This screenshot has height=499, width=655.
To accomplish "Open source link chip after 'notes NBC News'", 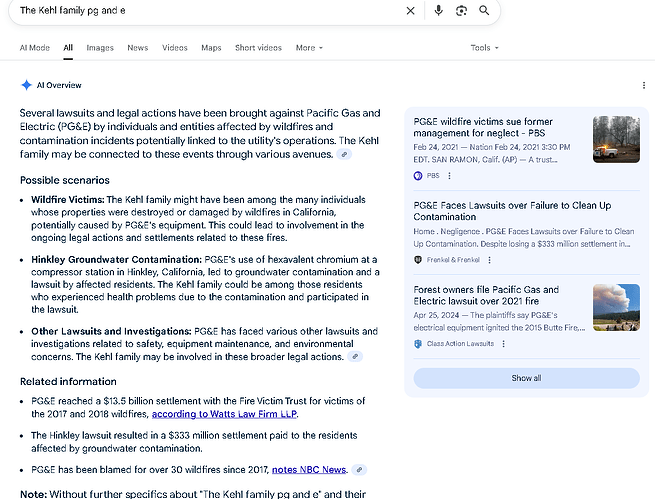I will click(x=359, y=470).
